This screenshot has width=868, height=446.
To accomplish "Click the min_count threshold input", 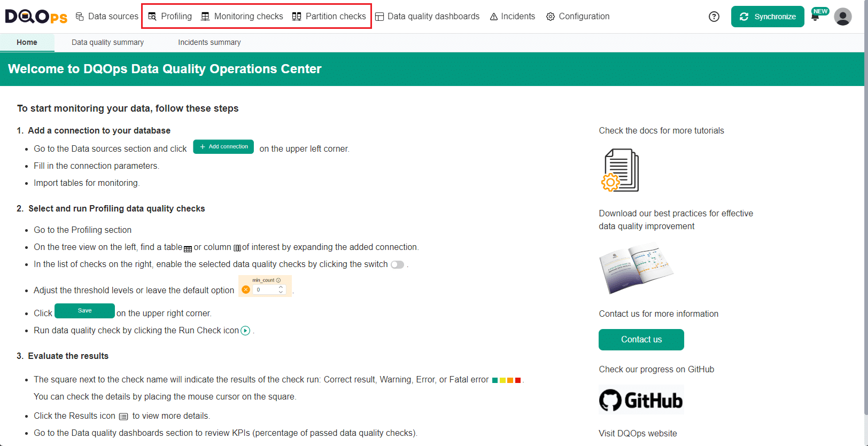I will tap(266, 289).
